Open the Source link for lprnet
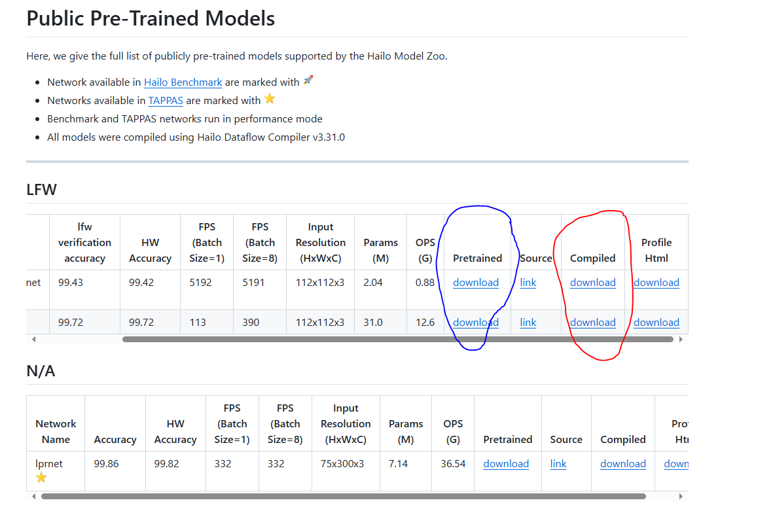The height and width of the screenshot is (532, 773). pyautogui.click(x=558, y=463)
